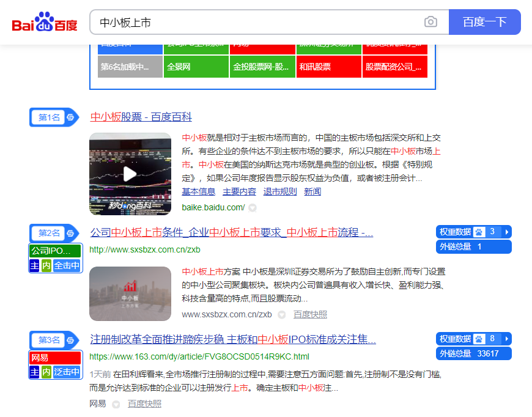Image resolution: width=532 pixels, height=417 pixels.
Task: Open 中小板股票 - 百度百科 result title
Action: point(141,117)
